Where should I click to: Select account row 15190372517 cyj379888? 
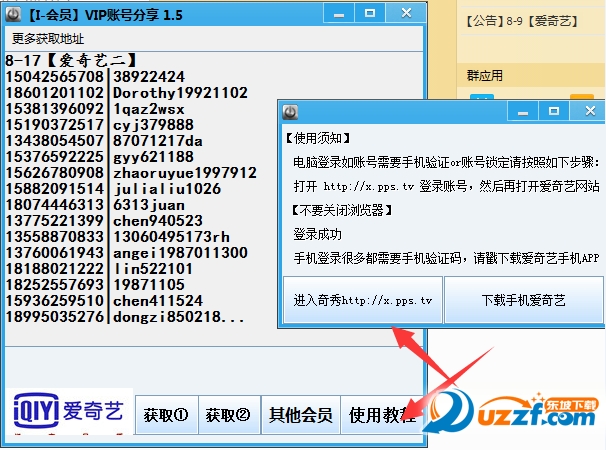100,124
